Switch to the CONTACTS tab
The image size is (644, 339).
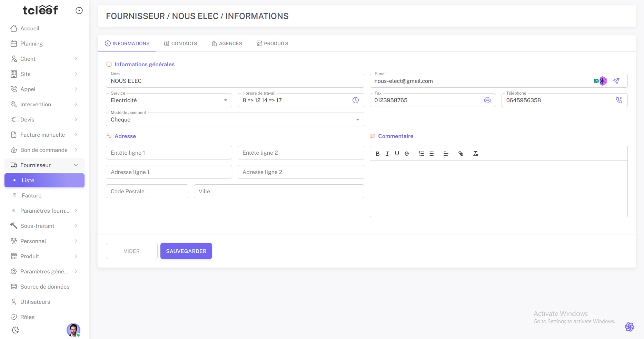click(180, 43)
